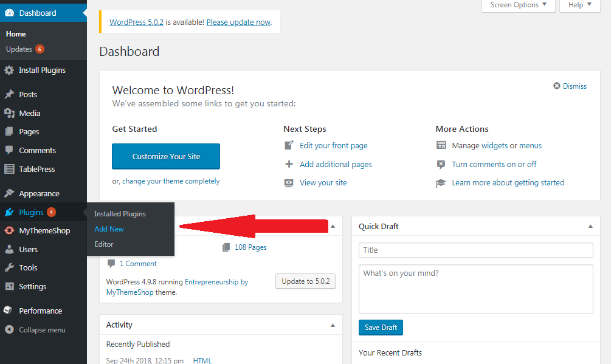The image size is (611, 364).
Task: Open the HTML recently published post link
Action: coord(202,360)
